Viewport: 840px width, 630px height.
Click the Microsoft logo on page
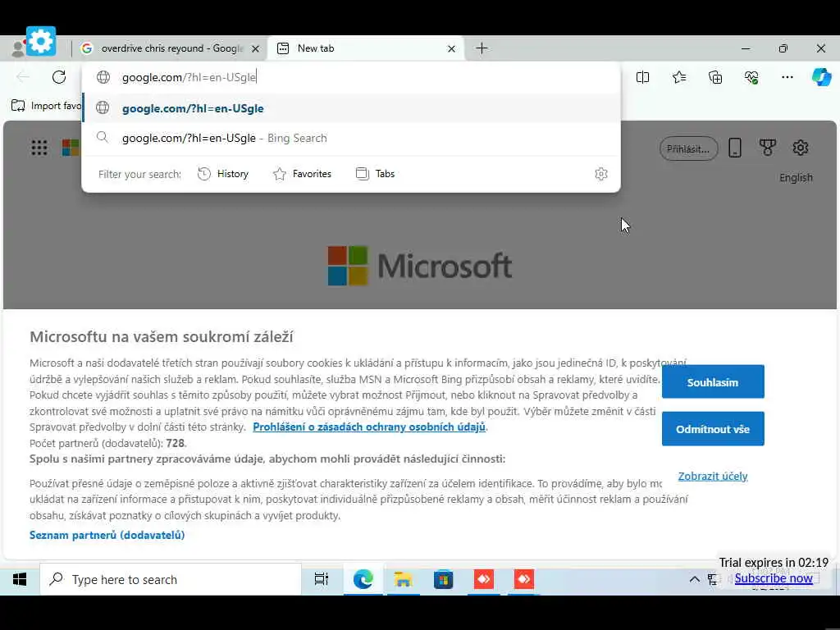click(x=419, y=266)
